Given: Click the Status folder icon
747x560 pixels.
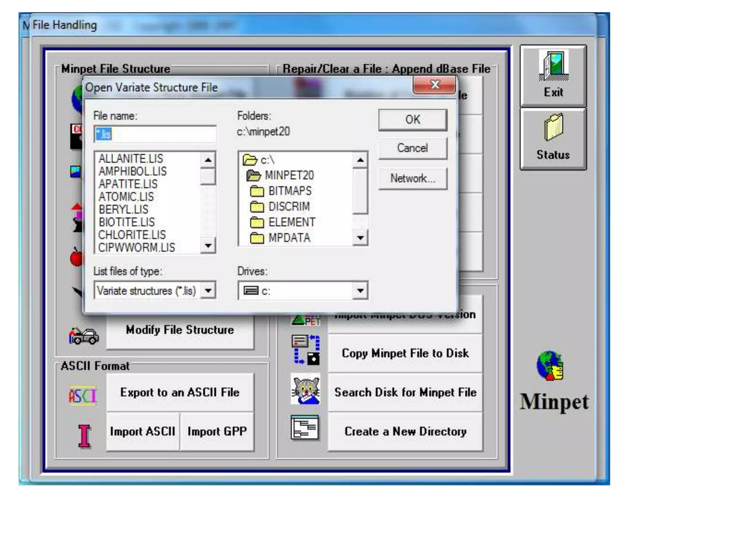Looking at the screenshot, I should (553, 127).
